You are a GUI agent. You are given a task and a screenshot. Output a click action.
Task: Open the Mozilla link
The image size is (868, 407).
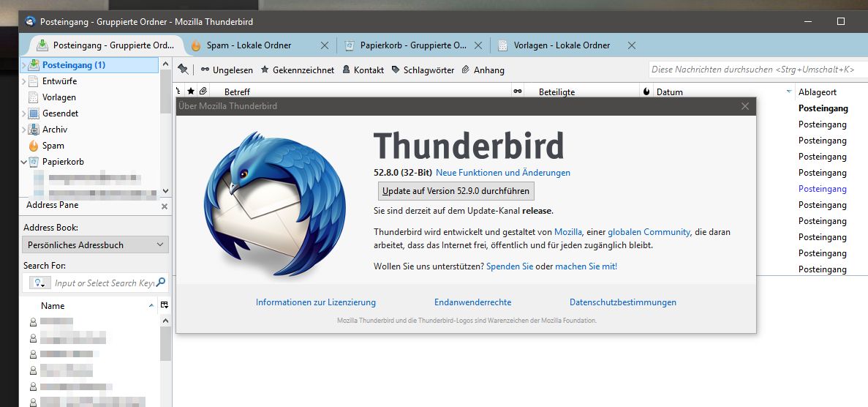pyautogui.click(x=568, y=232)
